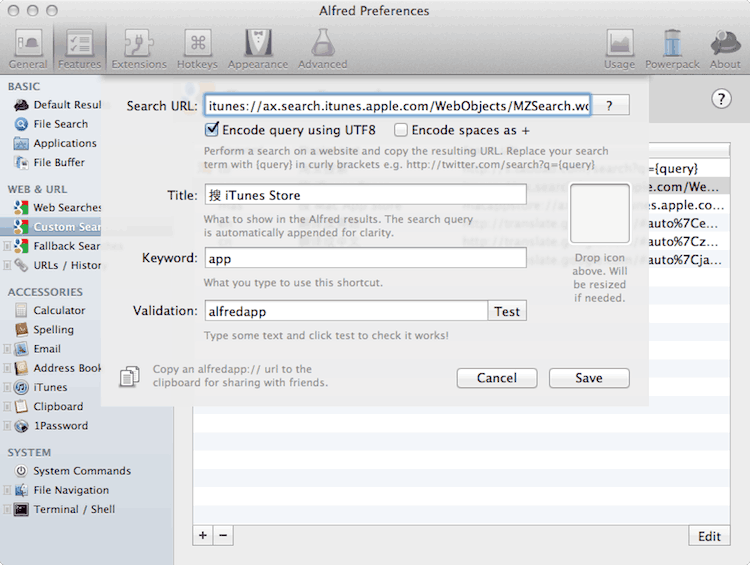Select File Navigation in sidebar
This screenshot has height=565, width=750.
61,490
